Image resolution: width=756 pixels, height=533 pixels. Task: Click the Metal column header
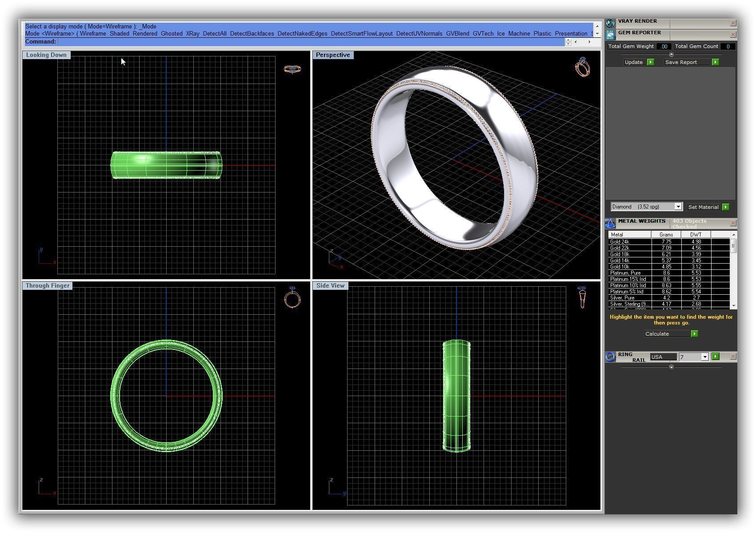(x=629, y=234)
